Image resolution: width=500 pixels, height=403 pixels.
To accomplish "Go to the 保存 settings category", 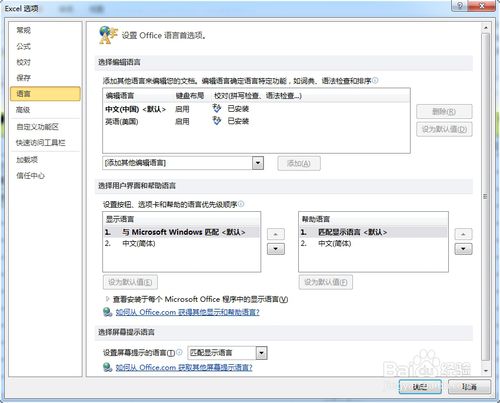I will [x=23, y=78].
